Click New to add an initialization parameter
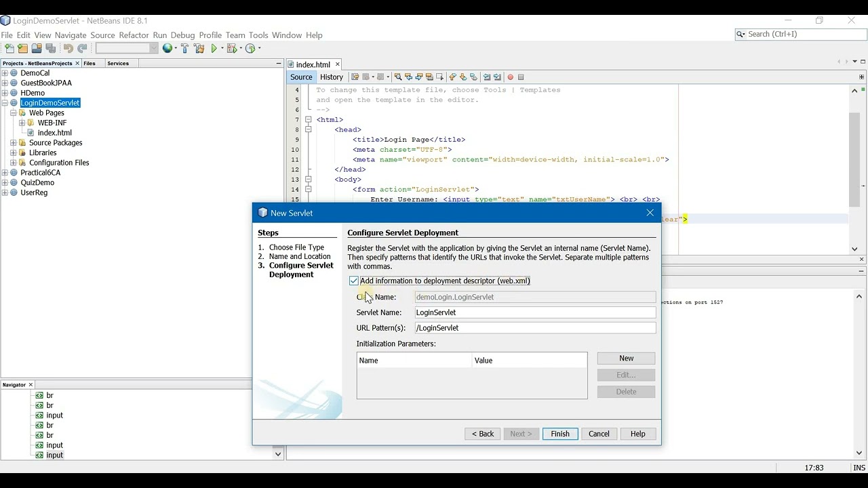 click(627, 359)
